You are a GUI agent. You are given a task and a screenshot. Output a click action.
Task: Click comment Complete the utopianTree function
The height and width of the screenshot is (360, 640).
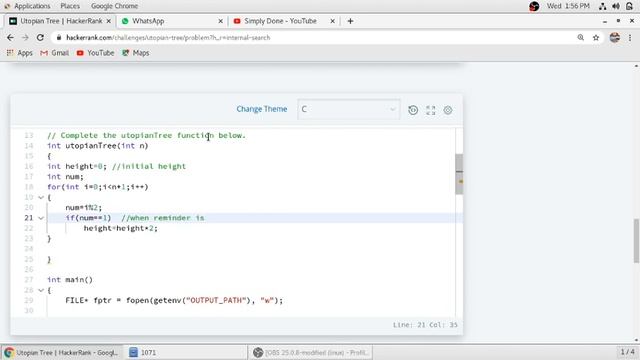coord(147,136)
